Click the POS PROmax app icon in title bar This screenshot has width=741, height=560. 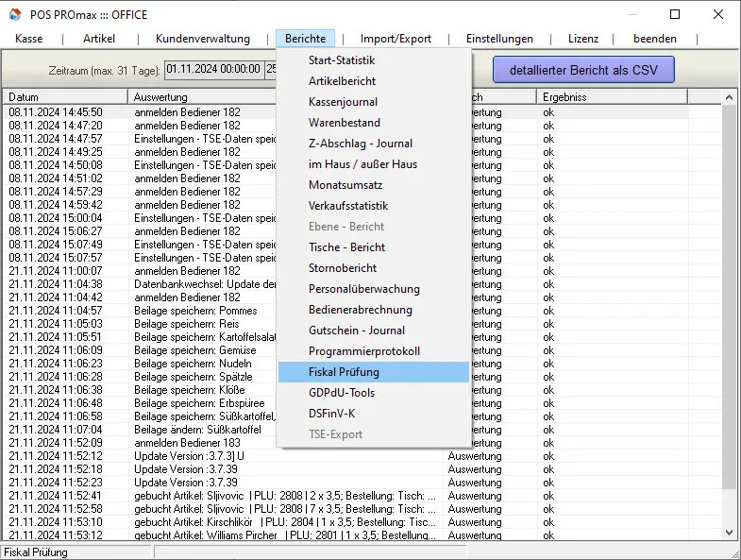click(x=15, y=15)
